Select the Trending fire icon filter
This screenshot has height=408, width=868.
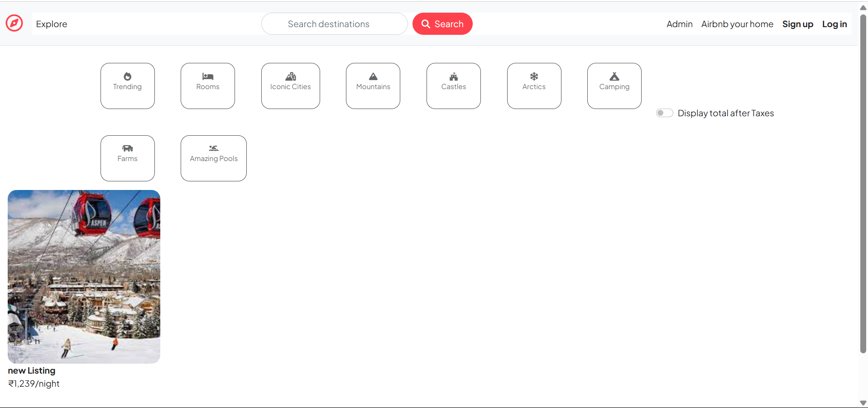(128, 86)
